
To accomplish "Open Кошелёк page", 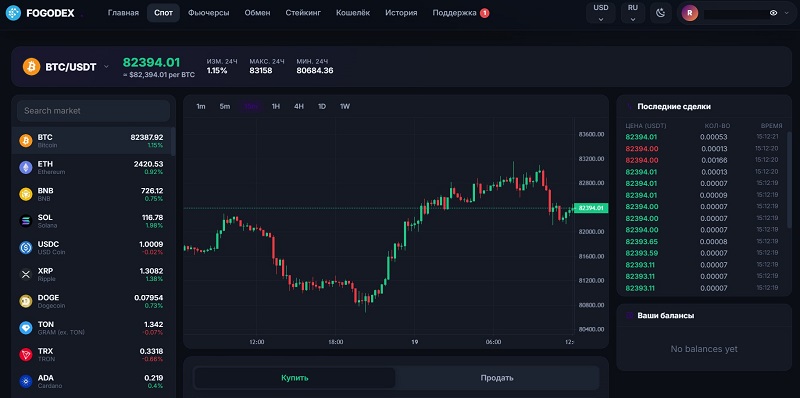I will pos(353,13).
